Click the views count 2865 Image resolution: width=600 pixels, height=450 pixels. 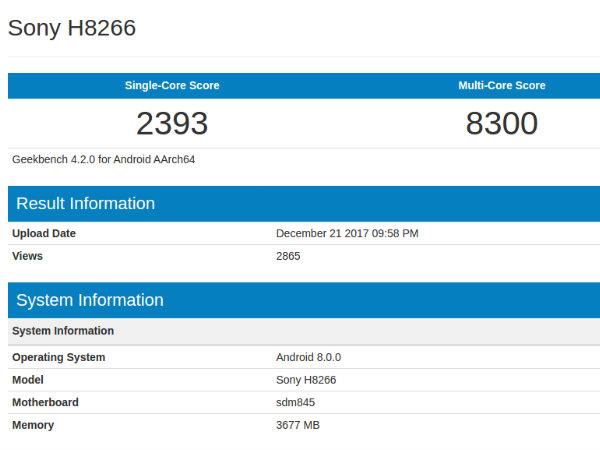click(x=288, y=256)
